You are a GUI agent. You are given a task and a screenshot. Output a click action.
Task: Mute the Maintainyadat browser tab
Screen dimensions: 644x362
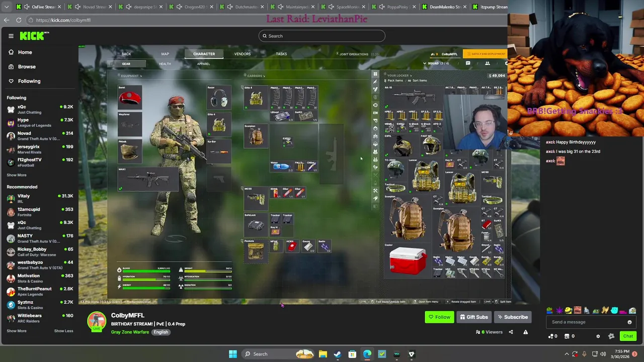click(x=281, y=7)
